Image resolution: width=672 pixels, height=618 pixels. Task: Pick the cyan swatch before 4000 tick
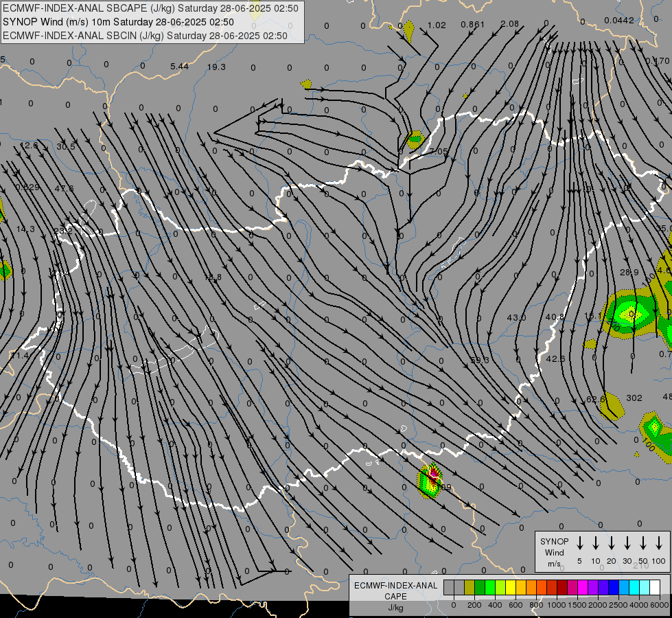coord(634,588)
